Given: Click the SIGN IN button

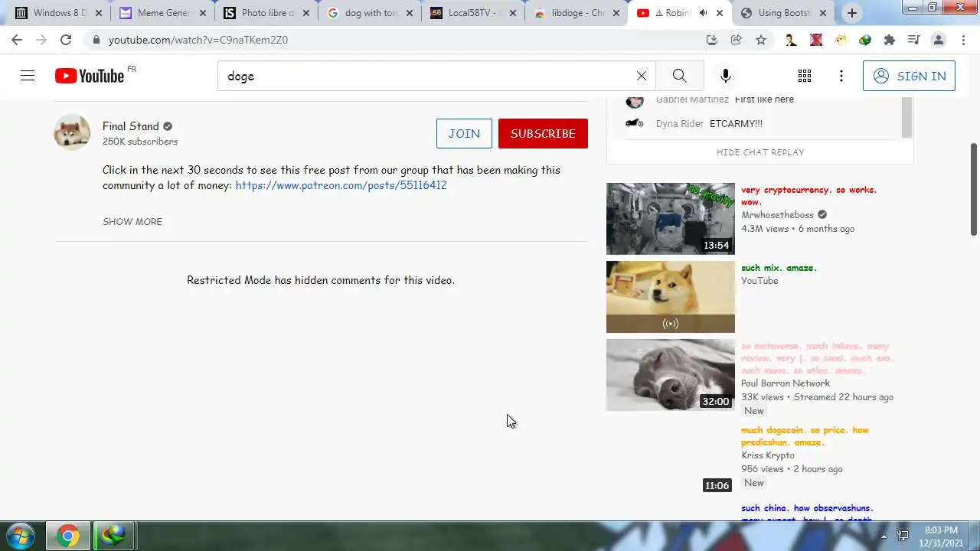Looking at the screenshot, I should click(909, 76).
